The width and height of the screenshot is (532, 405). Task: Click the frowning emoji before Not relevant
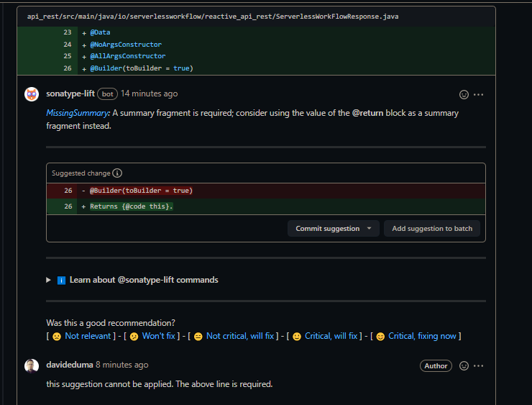pos(57,337)
